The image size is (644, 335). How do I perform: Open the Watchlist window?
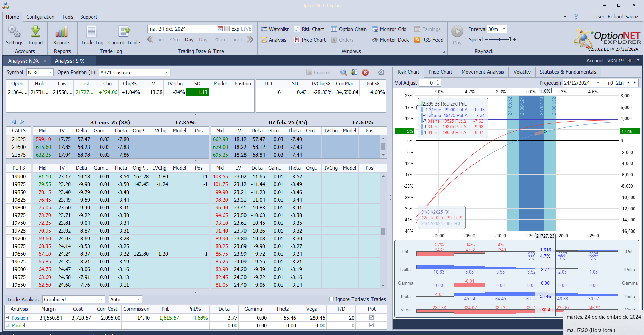[275, 29]
